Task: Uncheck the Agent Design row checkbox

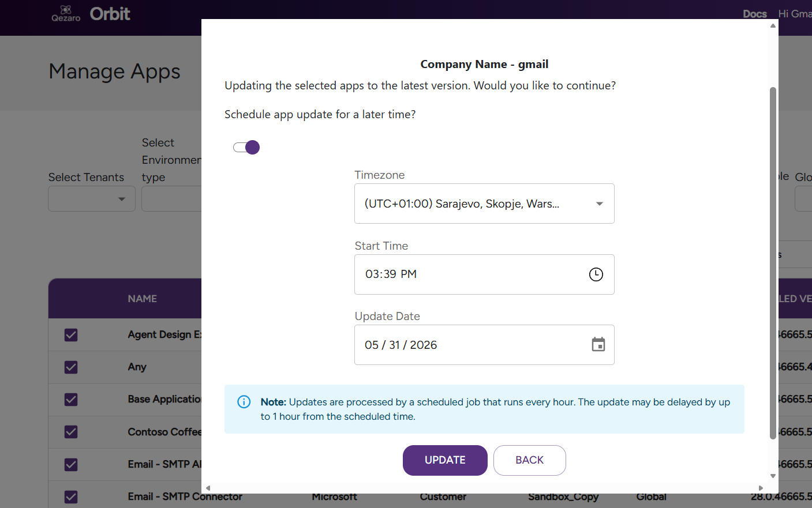Action: pos(71,335)
